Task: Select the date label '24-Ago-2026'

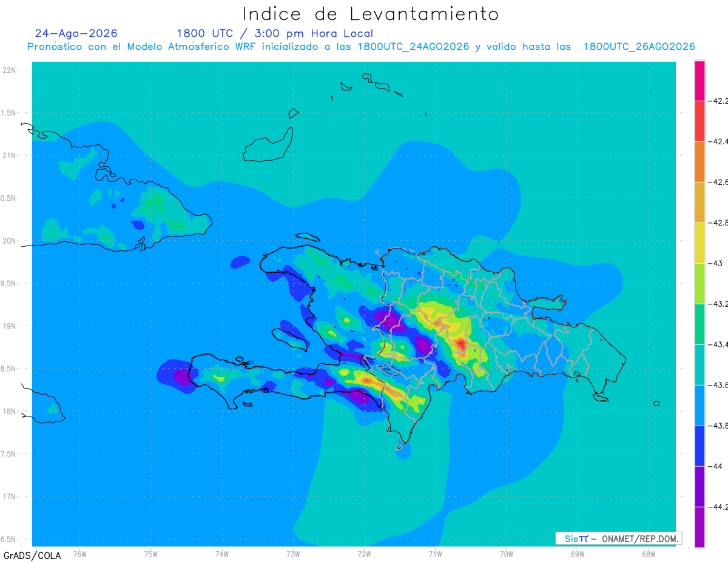Action: pos(76,33)
